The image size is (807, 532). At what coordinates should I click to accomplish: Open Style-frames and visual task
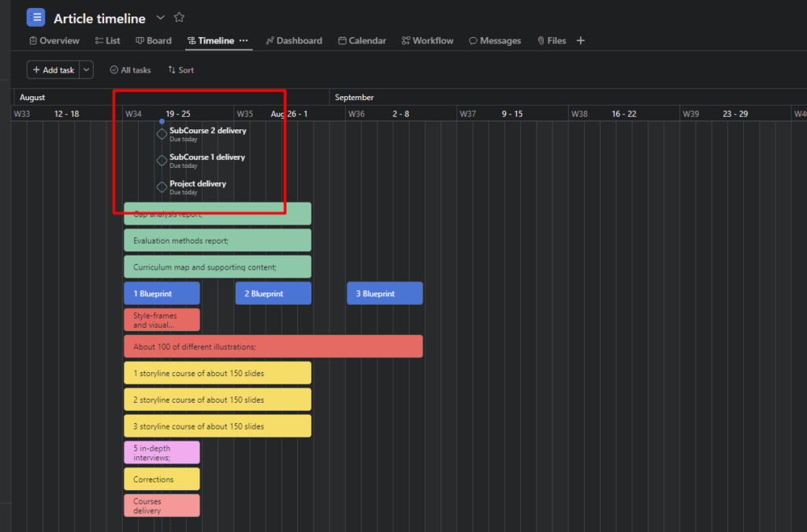tap(162, 320)
